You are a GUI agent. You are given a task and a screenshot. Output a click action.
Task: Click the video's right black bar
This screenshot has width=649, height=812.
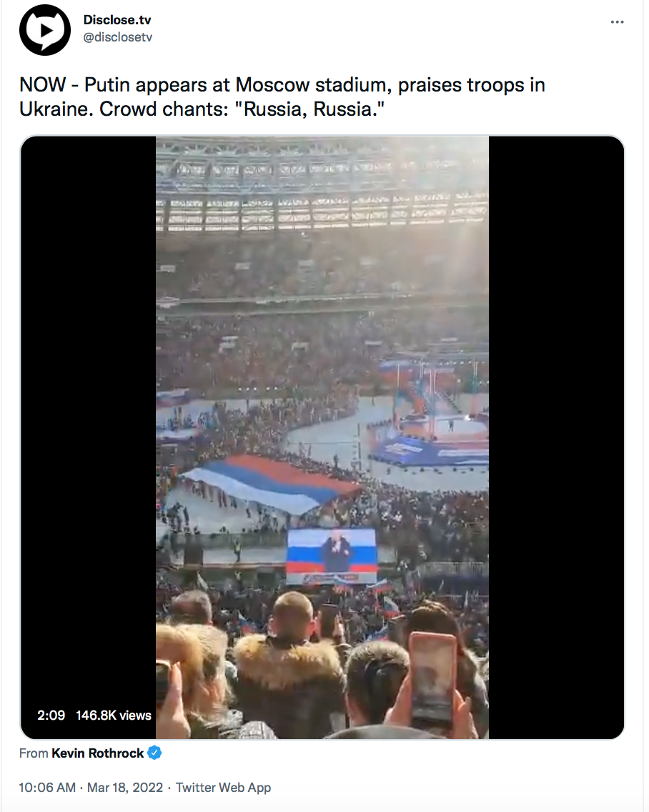556,429
